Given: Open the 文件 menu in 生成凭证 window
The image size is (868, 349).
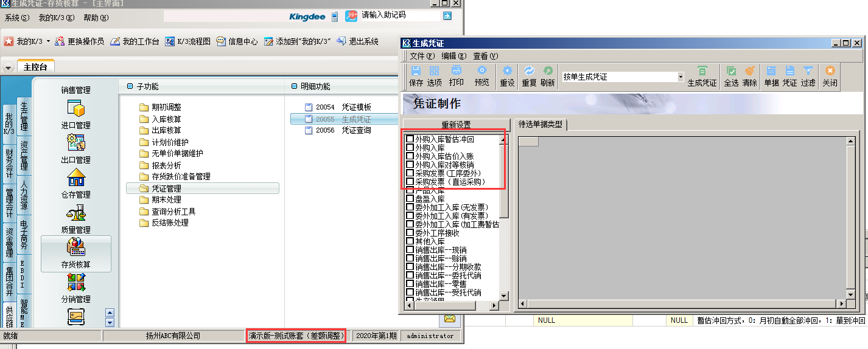Looking at the screenshot, I should click(x=421, y=56).
